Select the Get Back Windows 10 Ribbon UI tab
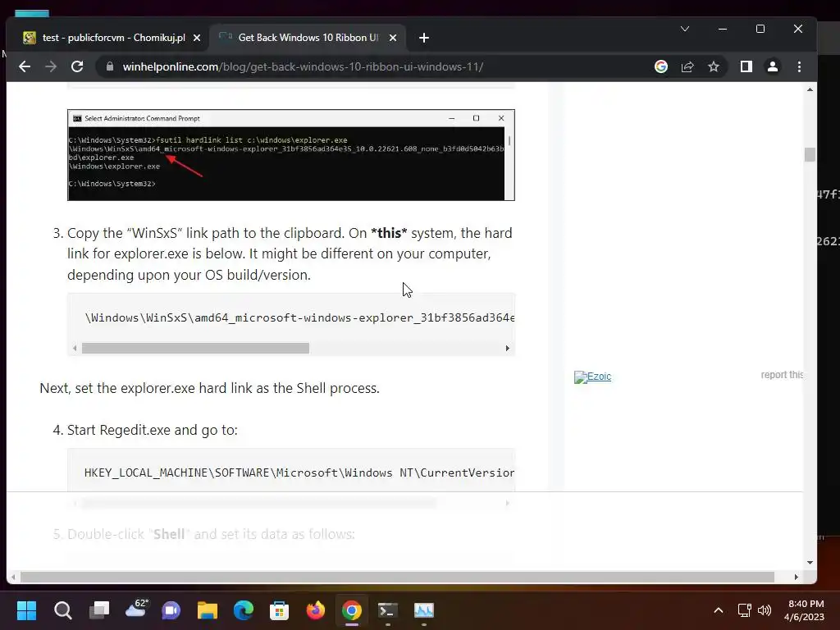The image size is (840, 630). coord(308,38)
